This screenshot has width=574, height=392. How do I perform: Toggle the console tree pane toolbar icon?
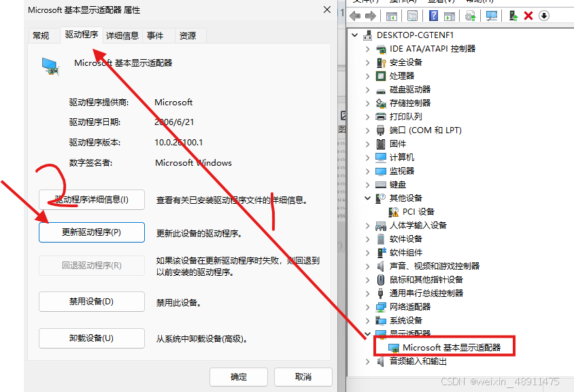(x=391, y=16)
